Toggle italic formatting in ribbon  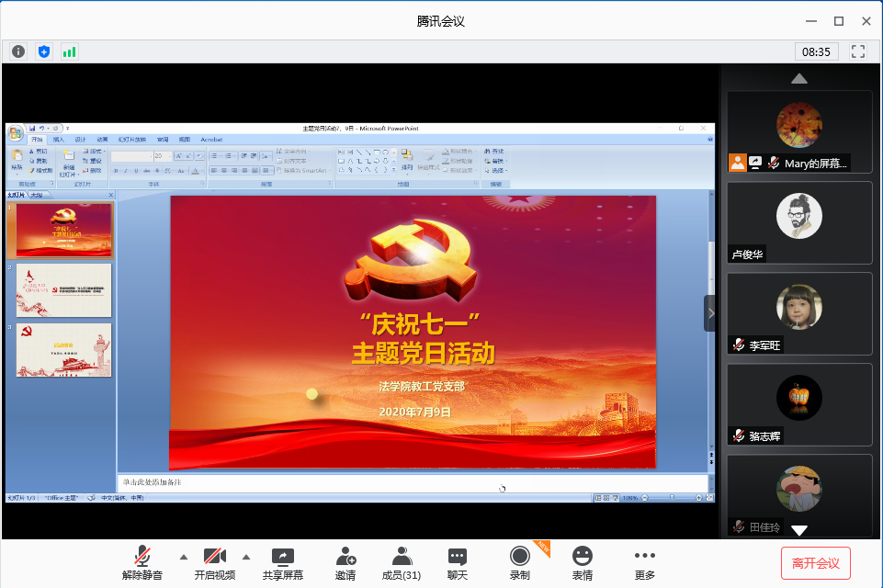126,171
